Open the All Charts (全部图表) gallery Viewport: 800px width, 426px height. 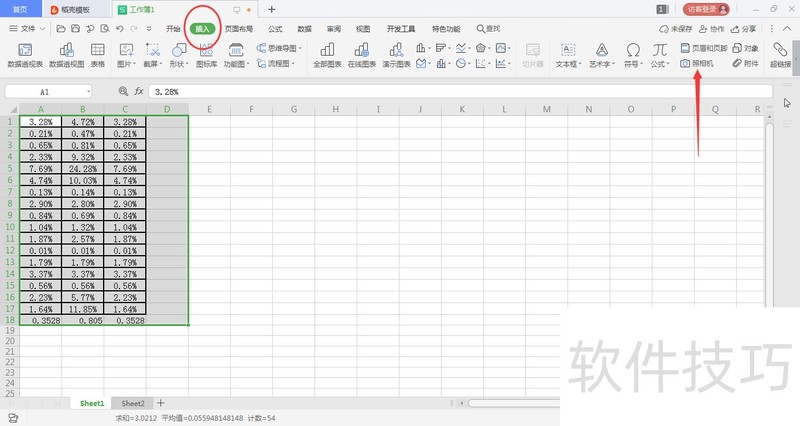click(327, 55)
